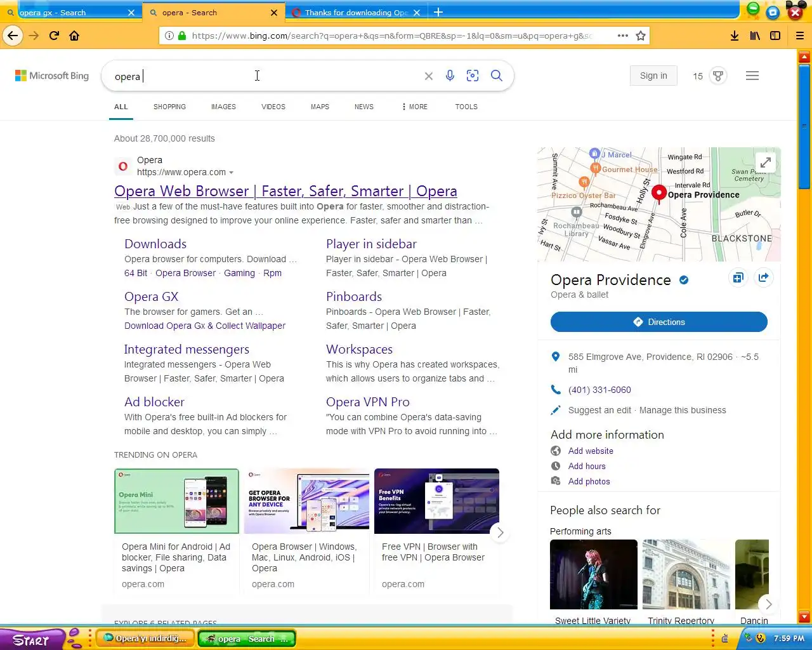Click the browser address bar URL

[x=392, y=36]
